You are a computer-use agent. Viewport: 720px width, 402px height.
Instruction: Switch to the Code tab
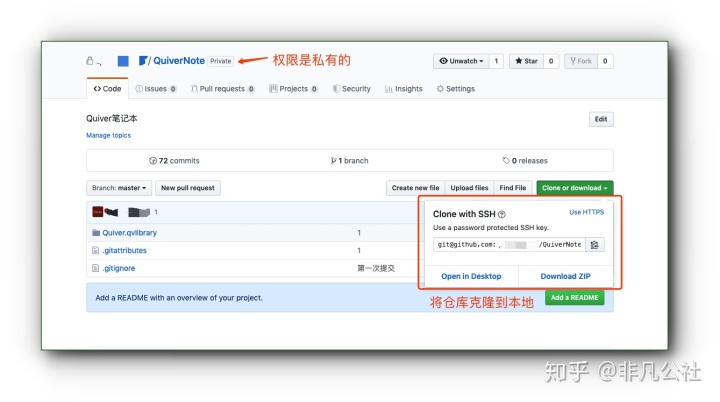pyautogui.click(x=107, y=89)
